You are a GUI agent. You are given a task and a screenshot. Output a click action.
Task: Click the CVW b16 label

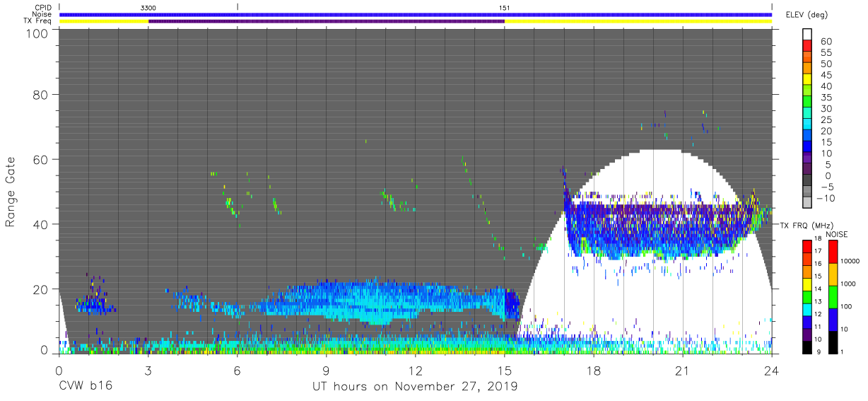86,387
